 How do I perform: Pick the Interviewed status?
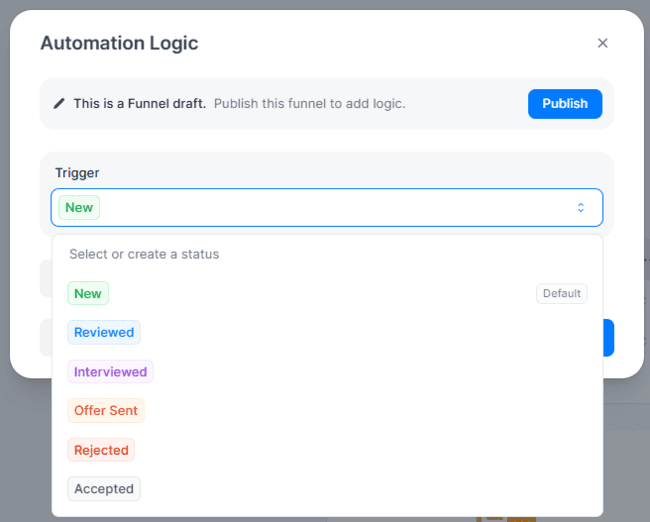click(110, 371)
